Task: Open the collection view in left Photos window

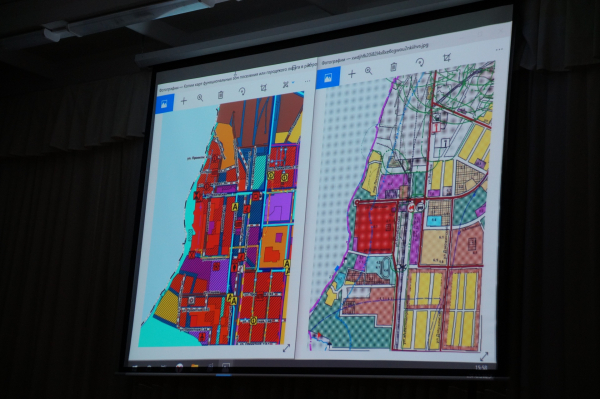Action: point(165,104)
